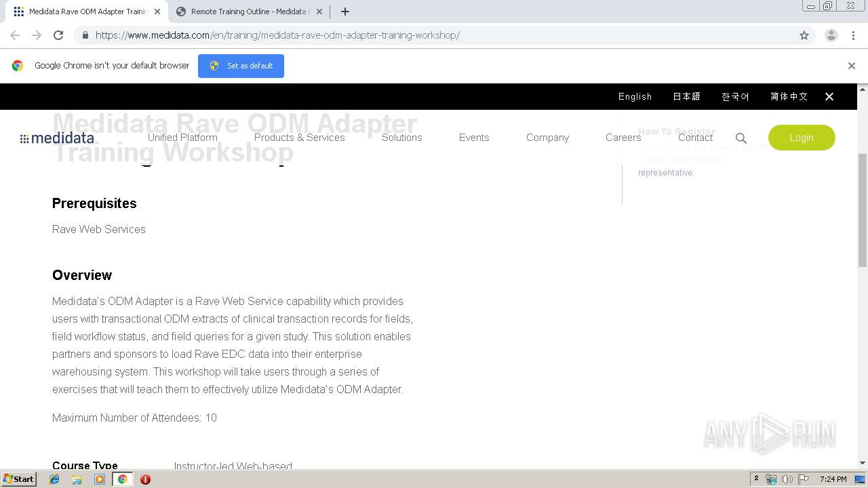Switch to the Remote Training Outline tab

248,12
